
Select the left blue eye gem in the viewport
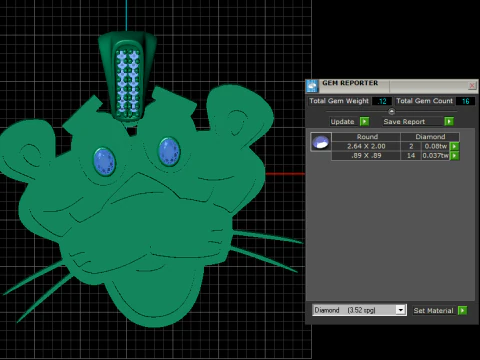point(104,162)
